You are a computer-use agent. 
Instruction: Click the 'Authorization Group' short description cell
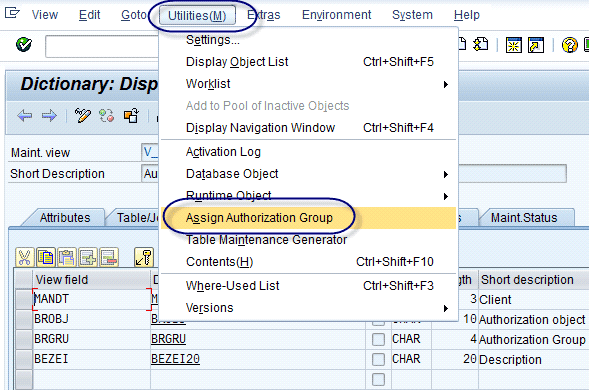533,339
